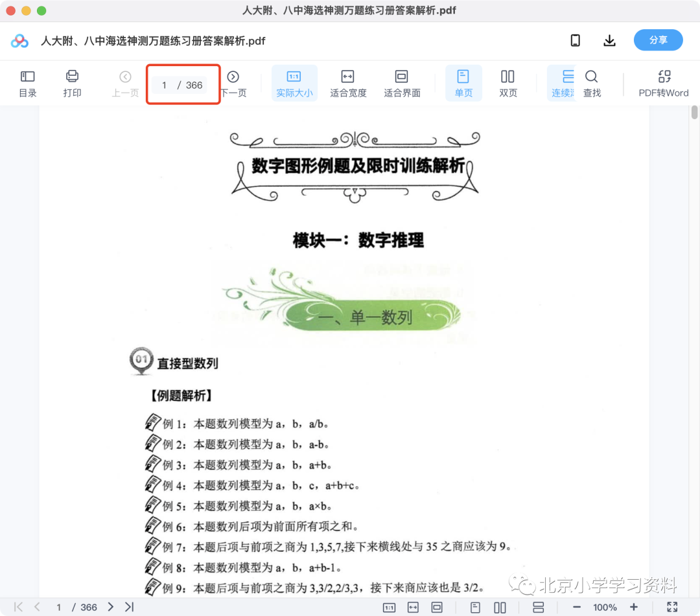
Task: Click the download icon in header
Action: click(x=609, y=40)
